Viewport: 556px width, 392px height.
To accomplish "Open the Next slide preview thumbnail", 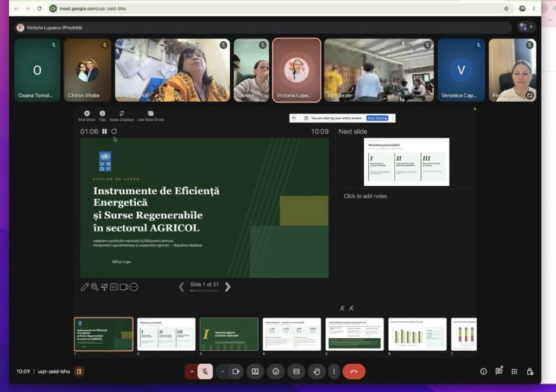I will [406, 162].
